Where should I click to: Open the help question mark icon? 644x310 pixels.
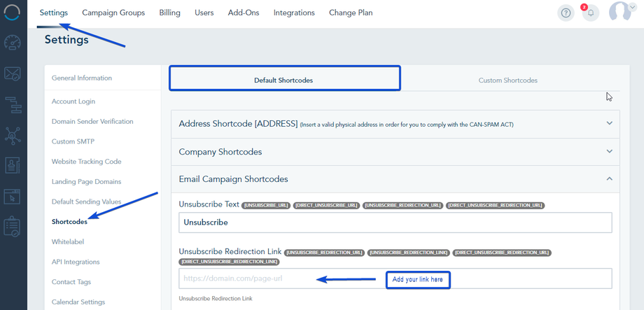pyautogui.click(x=566, y=13)
